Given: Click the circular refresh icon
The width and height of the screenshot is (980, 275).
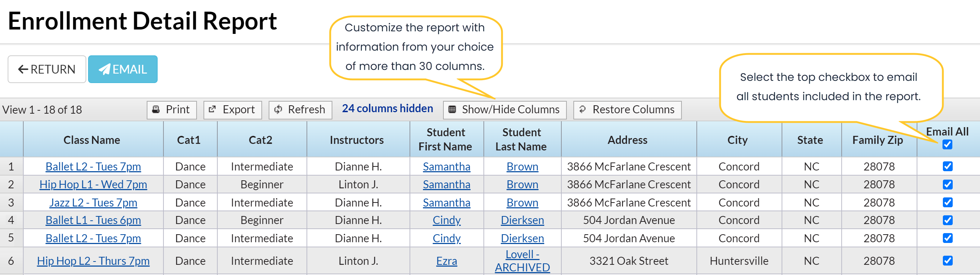Looking at the screenshot, I should pyautogui.click(x=278, y=110).
